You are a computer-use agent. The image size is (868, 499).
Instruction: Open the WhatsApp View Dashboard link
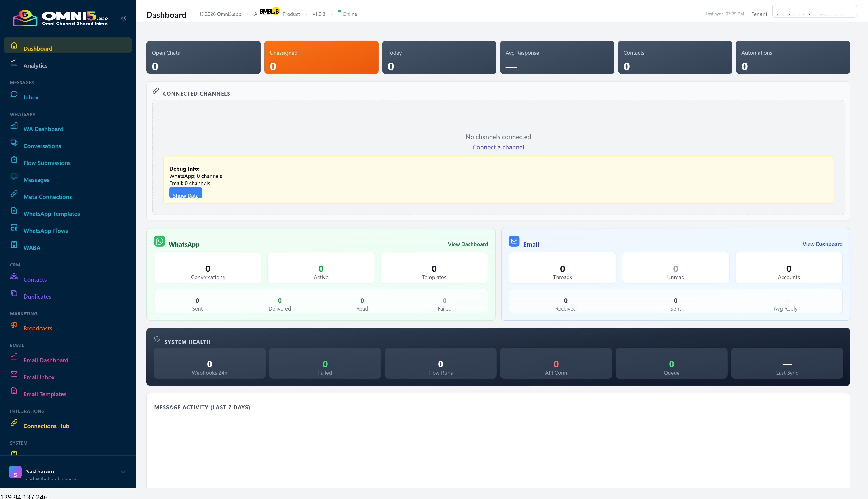(467, 244)
